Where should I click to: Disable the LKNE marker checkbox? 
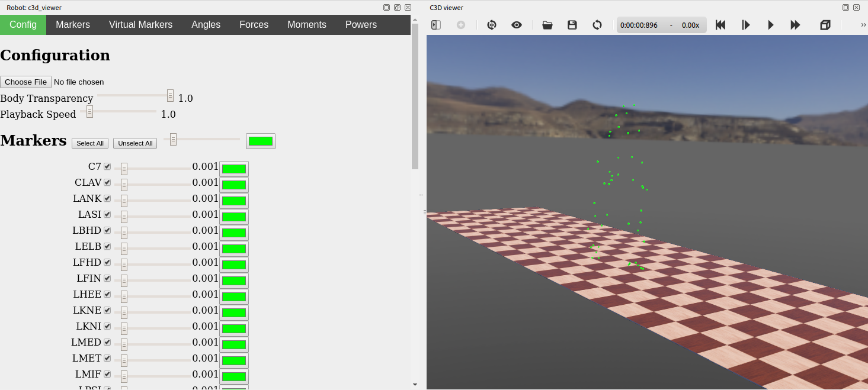click(107, 310)
